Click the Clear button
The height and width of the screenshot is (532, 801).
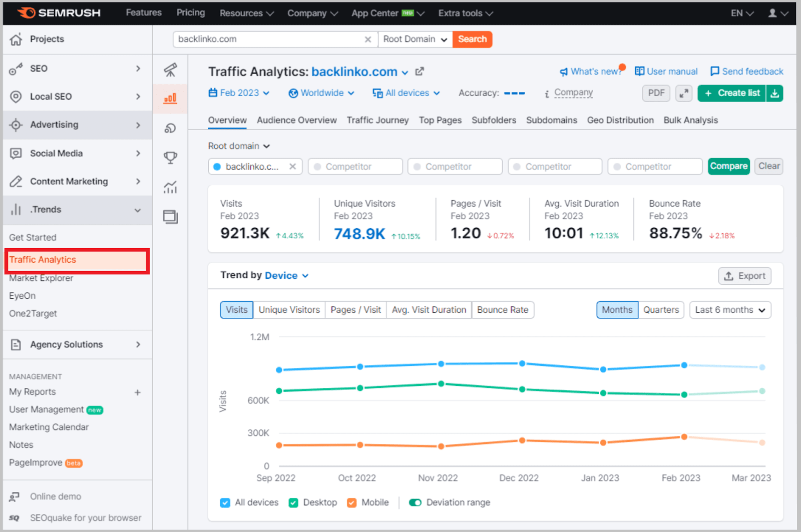[x=768, y=166]
